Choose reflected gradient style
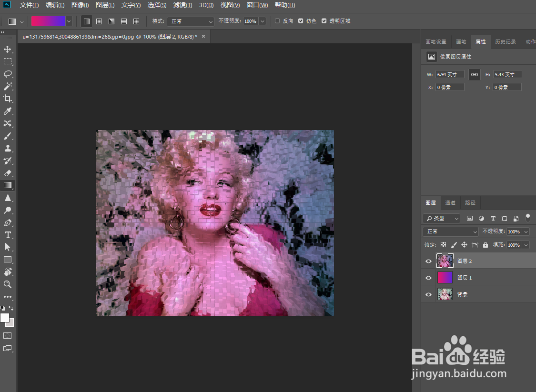 point(124,21)
